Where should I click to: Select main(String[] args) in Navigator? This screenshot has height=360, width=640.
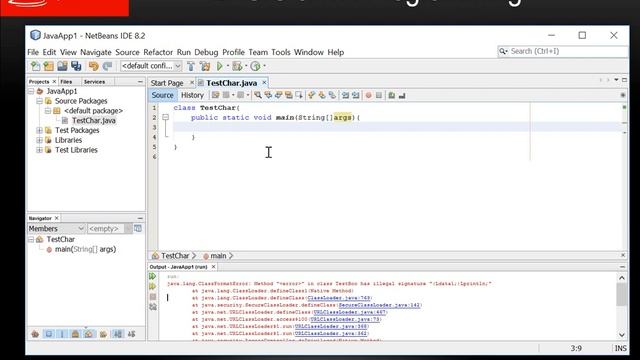(x=85, y=249)
